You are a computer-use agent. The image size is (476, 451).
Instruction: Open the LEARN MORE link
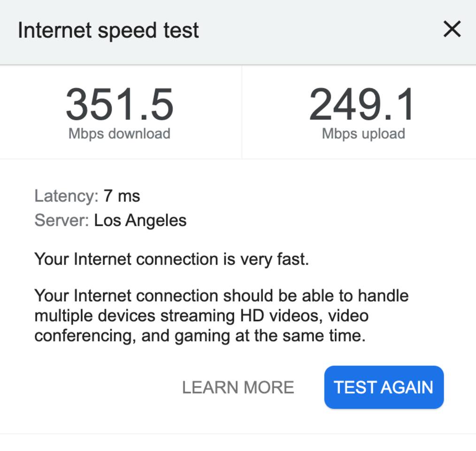tap(238, 387)
